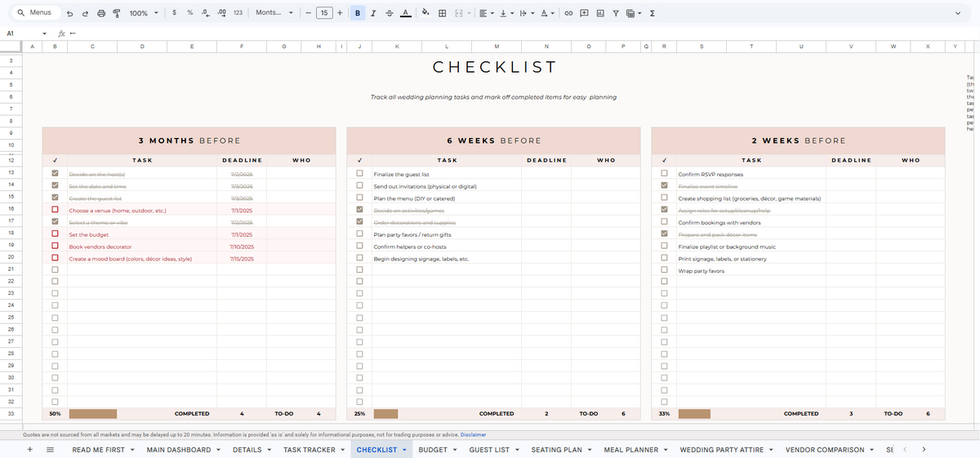This screenshot has width=980, height=458.
Task: Uncheck 'Finalize event timeline' checkbox
Action: pos(664,186)
